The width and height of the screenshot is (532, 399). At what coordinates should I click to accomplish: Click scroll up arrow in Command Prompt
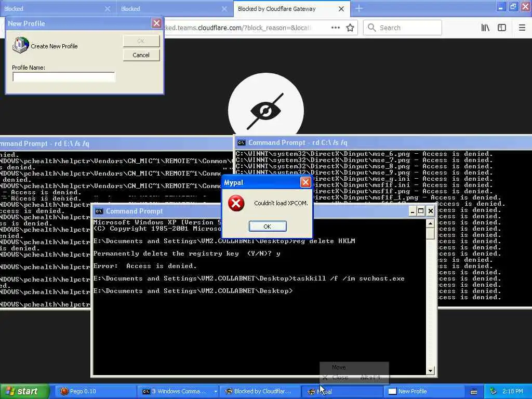point(430,223)
